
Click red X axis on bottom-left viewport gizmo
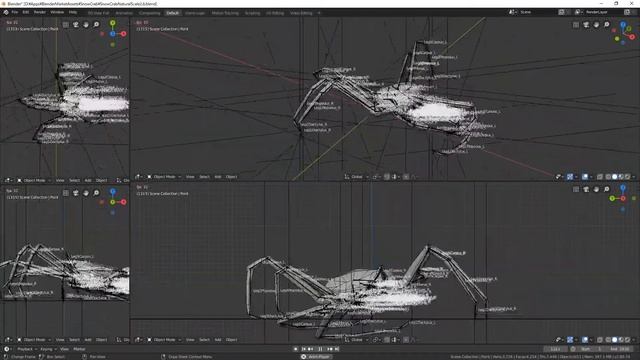[x=123, y=202]
